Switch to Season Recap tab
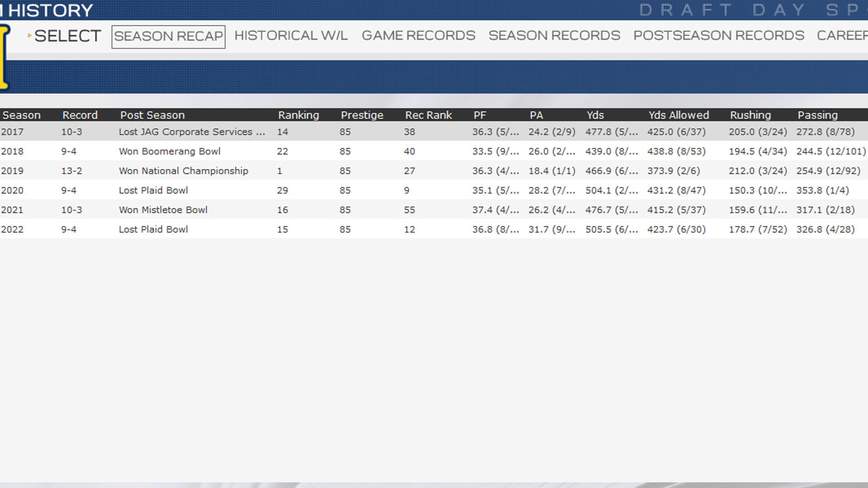The height and width of the screenshot is (488, 868). [x=168, y=37]
